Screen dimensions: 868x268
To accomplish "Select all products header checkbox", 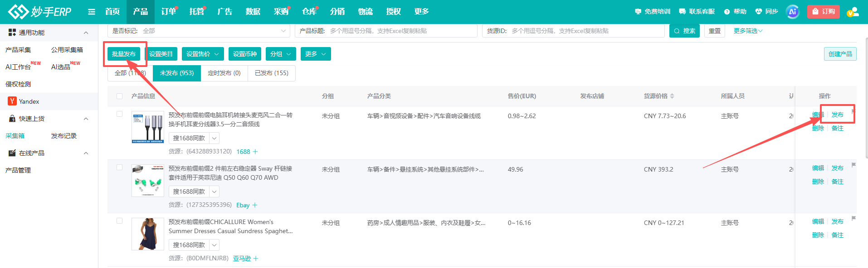I will [120, 96].
